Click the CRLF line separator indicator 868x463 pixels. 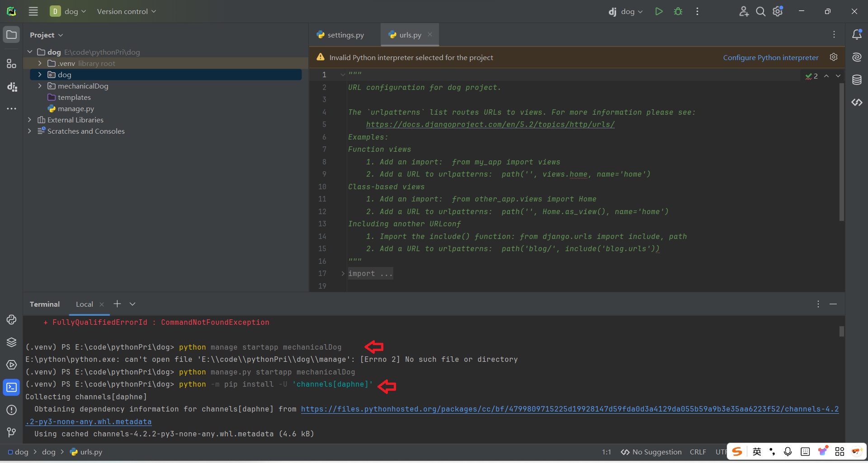point(698,452)
